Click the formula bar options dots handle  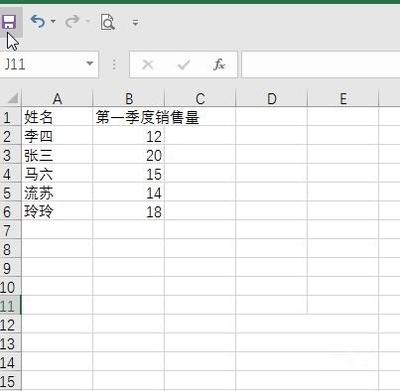click(114, 64)
